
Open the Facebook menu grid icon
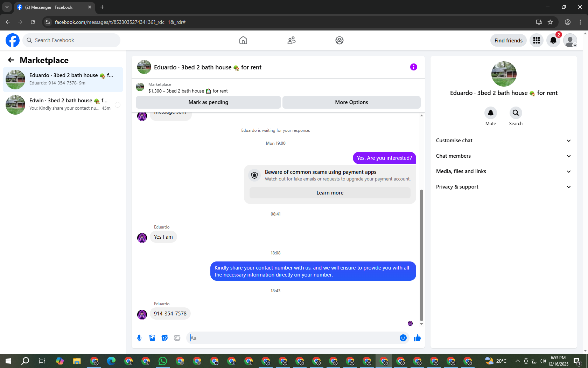point(537,40)
